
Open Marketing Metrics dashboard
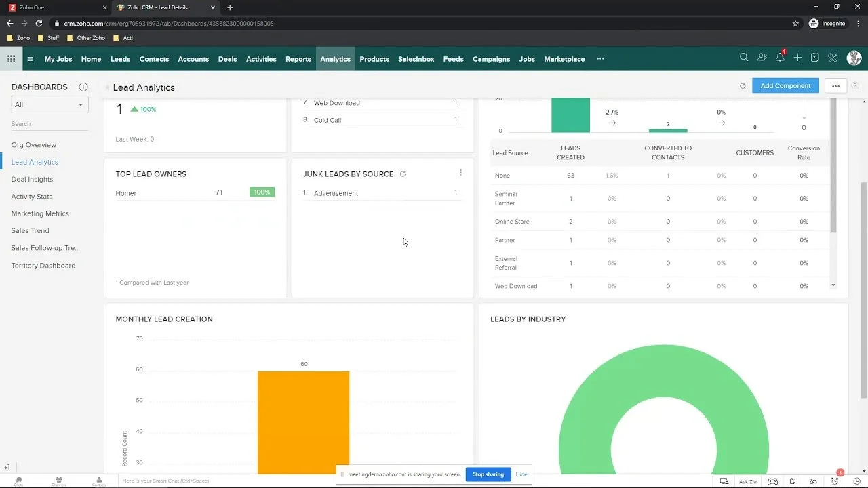click(x=40, y=213)
